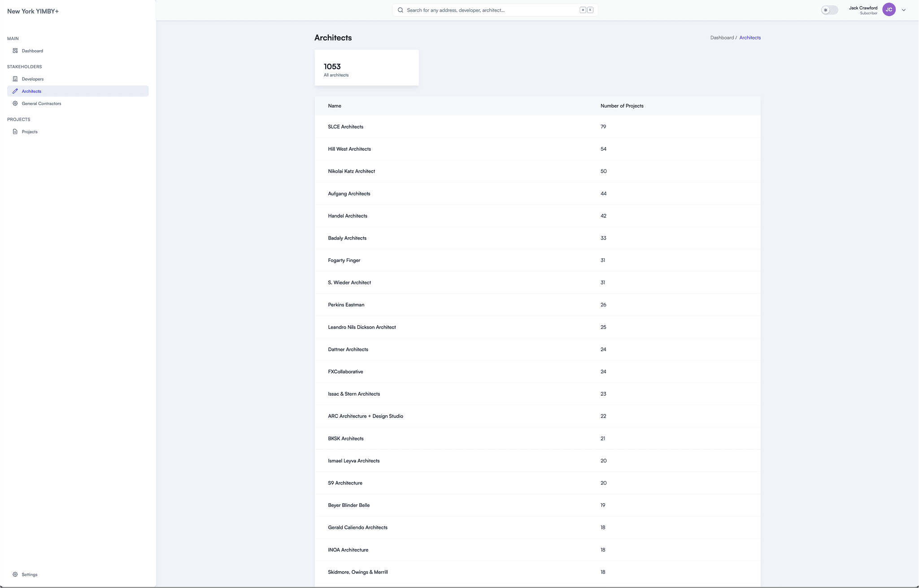Screen dimensions: 919x588
Task: Click the General Contractors gear icon
Action: pyautogui.click(x=15, y=104)
